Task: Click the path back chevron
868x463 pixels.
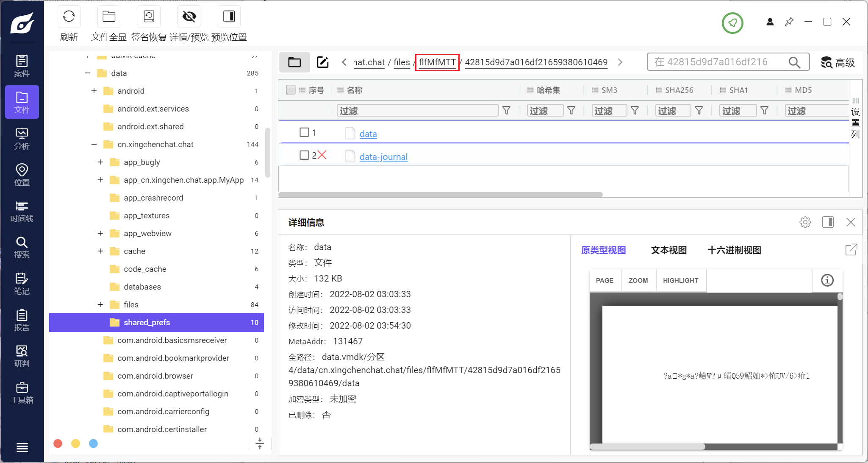Action: (x=344, y=62)
